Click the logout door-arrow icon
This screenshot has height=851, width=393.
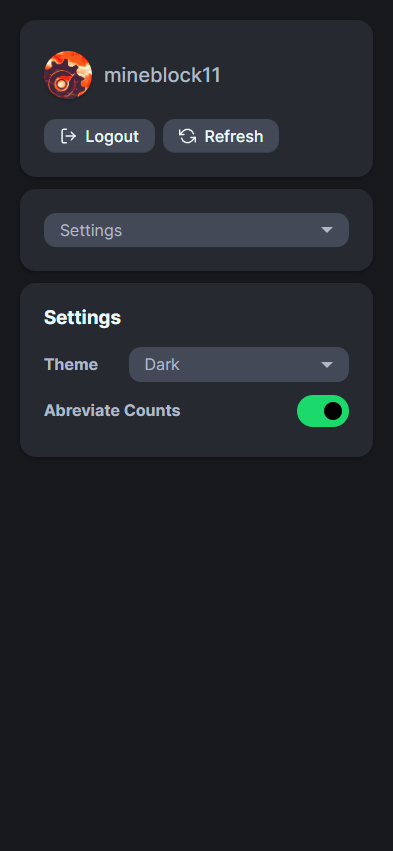click(x=68, y=136)
